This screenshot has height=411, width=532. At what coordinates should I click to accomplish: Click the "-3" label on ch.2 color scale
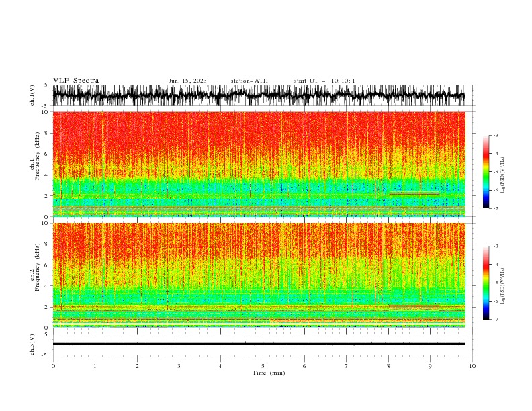[495, 246]
